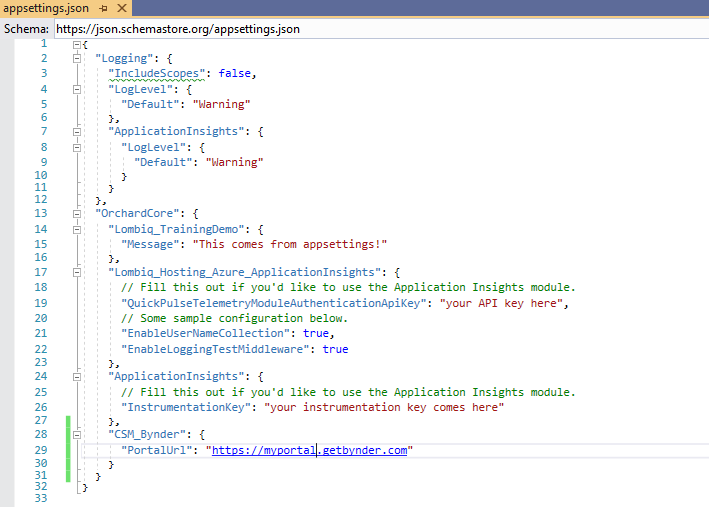Image resolution: width=709 pixels, height=507 pixels.
Task: Click the "EnableUserNameCollection" key
Action: click(x=205, y=333)
